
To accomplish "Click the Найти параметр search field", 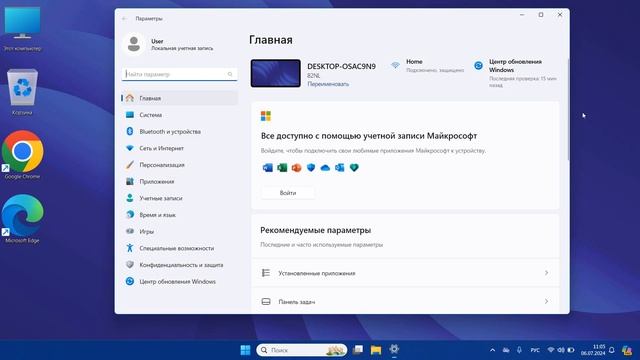I will (x=180, y=74).
